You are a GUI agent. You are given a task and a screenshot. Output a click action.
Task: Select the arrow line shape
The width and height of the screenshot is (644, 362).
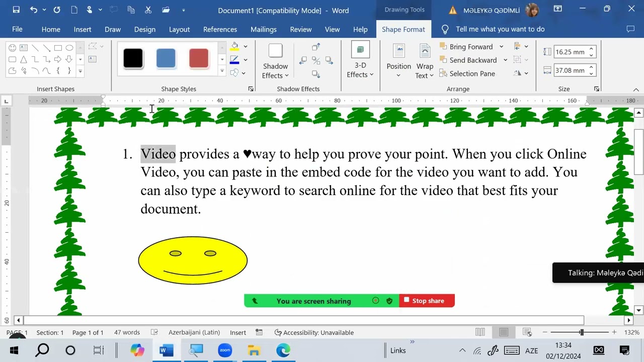click(x=47, y=48)
